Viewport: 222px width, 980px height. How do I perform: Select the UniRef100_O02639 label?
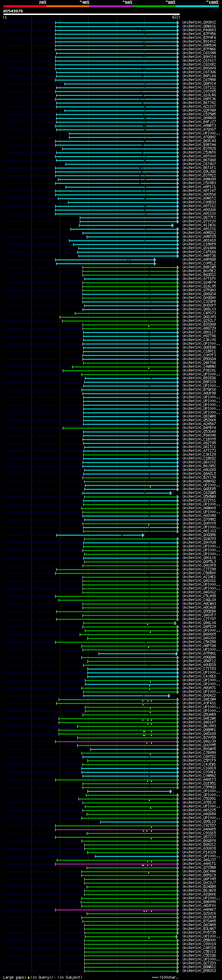[199, 917]
